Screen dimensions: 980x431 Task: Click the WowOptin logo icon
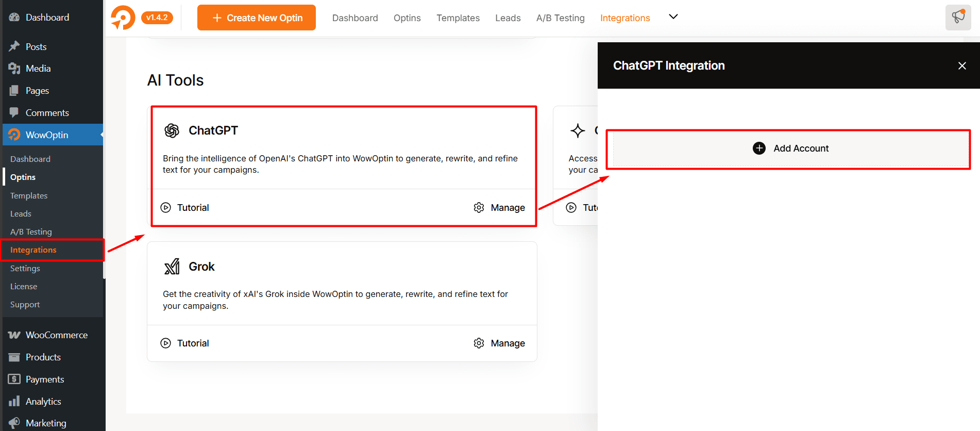point(123,18)
